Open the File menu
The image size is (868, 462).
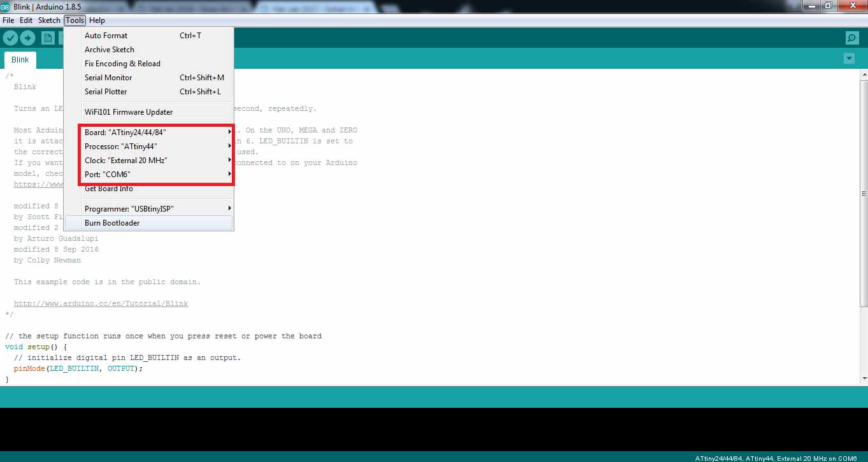(x=8, y=20)
